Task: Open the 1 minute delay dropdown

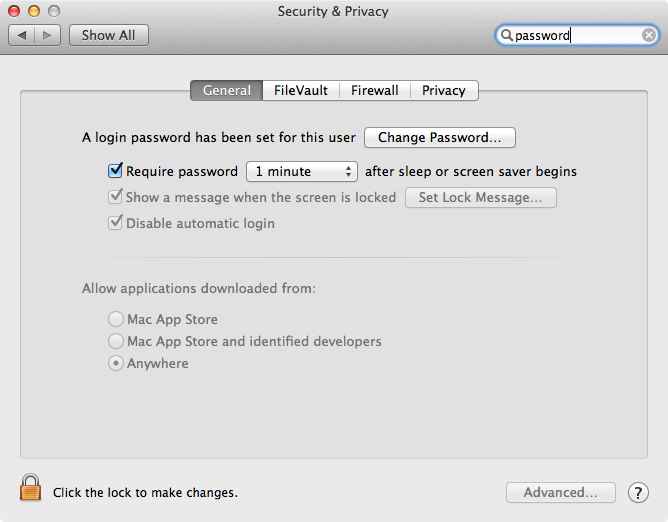Action: point(302,171)
